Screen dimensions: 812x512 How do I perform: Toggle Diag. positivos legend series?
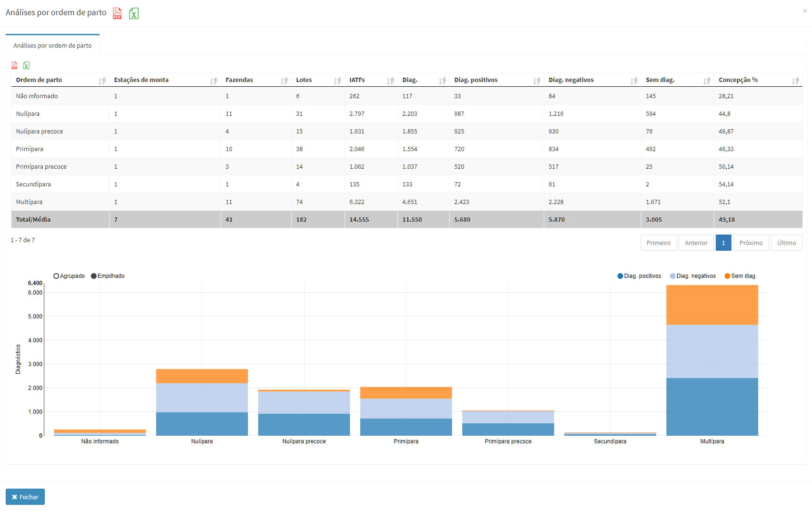click(639, 276)
